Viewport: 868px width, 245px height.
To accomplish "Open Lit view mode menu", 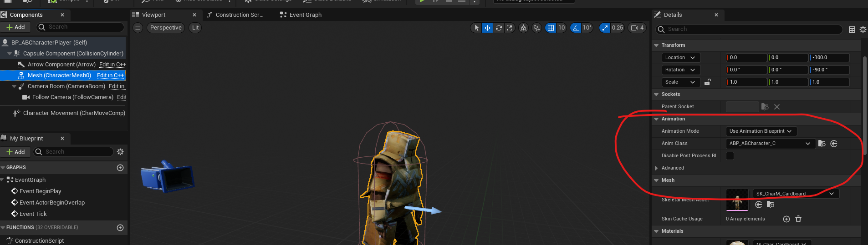I will 195,28.
